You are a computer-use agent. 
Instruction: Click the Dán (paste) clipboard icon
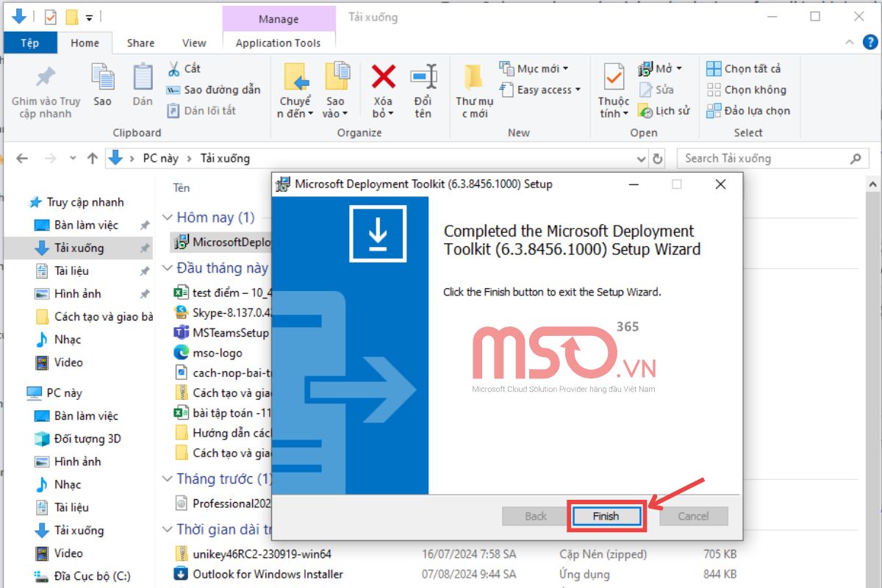[x=143, y=85]
